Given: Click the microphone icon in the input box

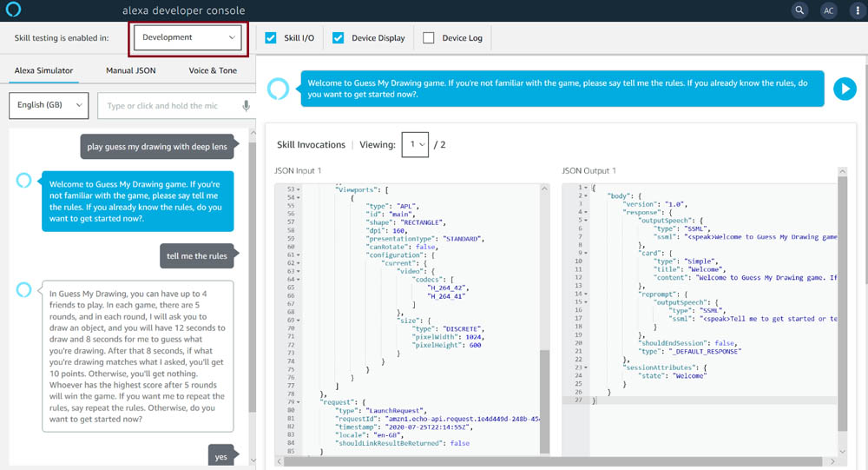Looking at the screenshot, I should click(246, 105).
